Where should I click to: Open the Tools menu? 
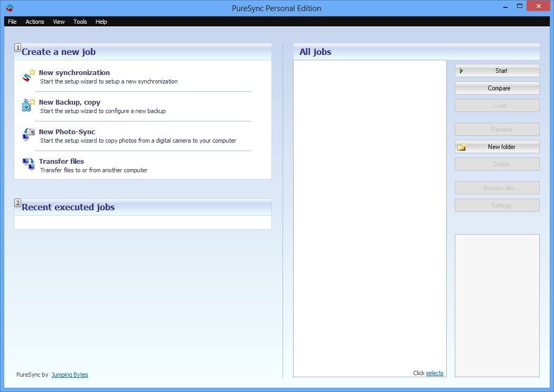click(80, 22)
